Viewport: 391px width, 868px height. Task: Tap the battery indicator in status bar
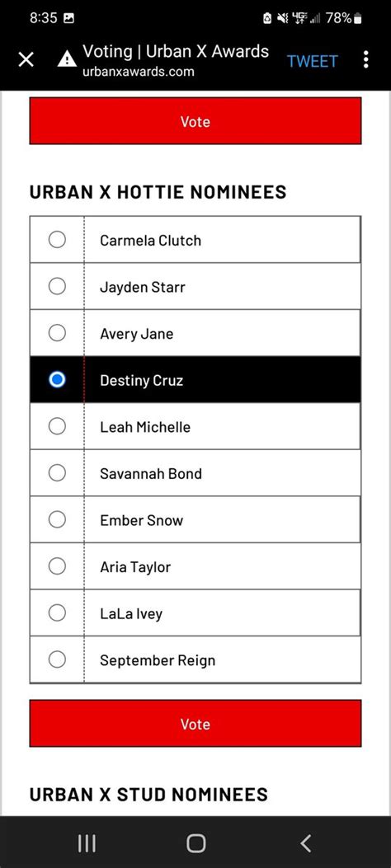click(358, 18)
